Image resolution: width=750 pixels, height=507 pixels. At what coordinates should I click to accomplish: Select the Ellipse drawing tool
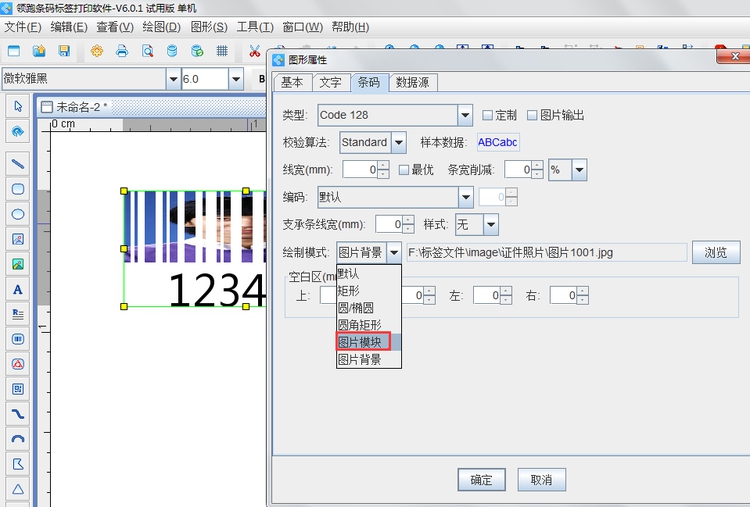click(x=17, y=214)
